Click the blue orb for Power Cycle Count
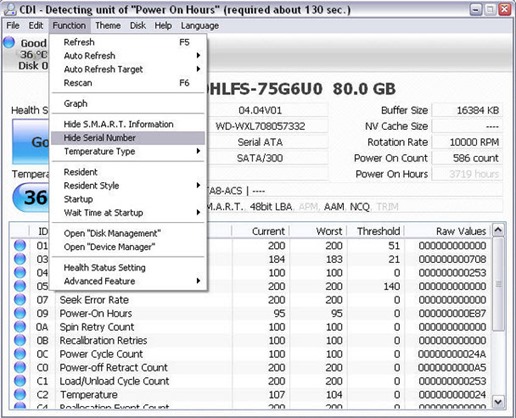The height and width of the screenshot is (418, 516). (20, 354)
